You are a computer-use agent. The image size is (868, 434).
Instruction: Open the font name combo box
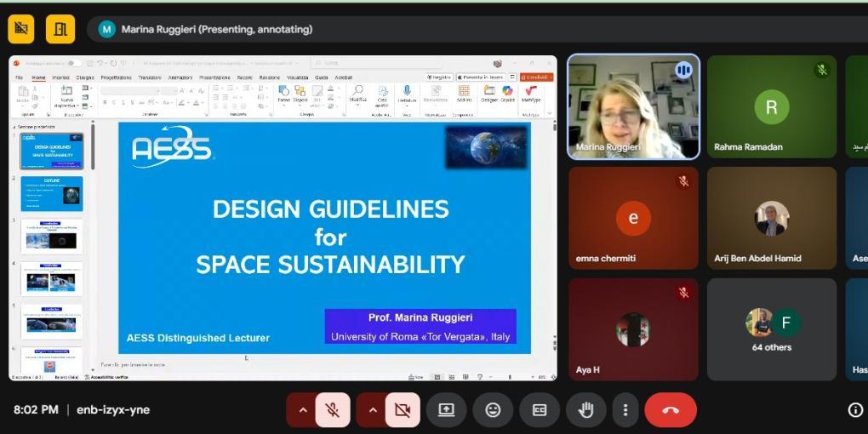[x=130, y=91]
